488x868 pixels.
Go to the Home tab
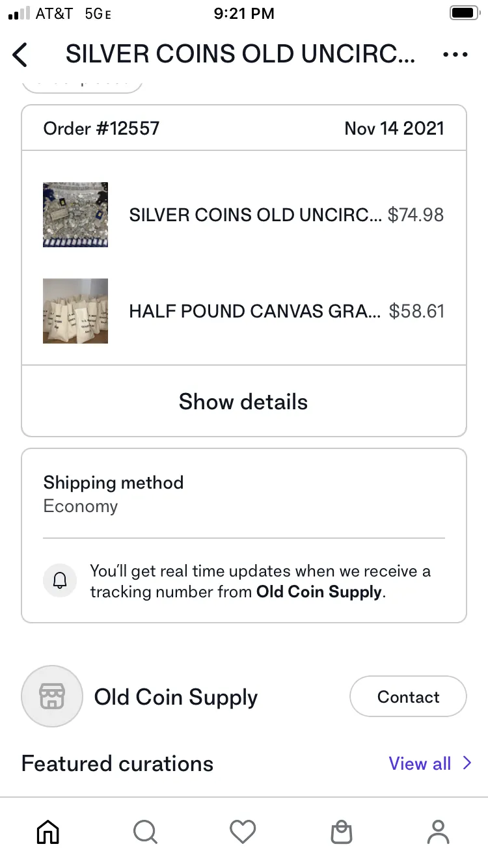click(x=48, y=832)
